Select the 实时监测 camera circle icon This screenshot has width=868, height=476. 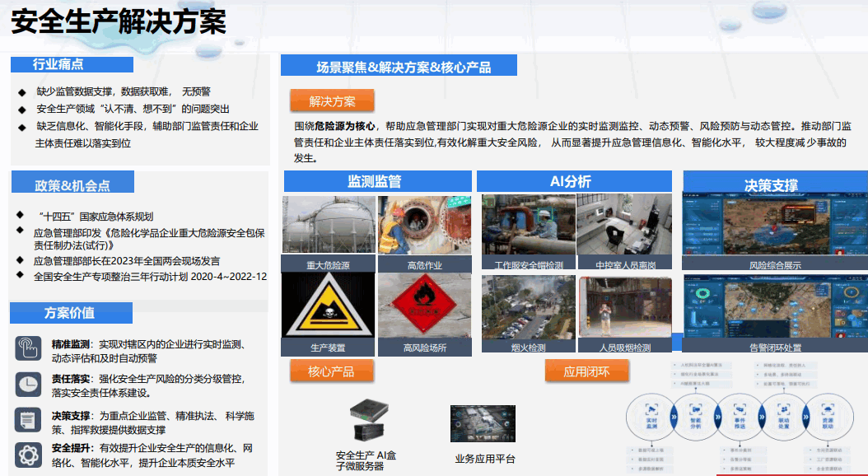(x=651, y=413)
